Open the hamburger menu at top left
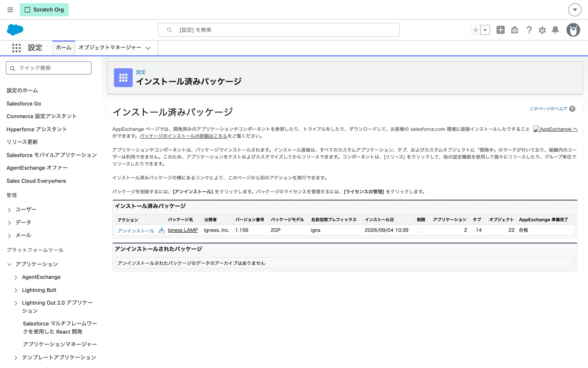The image size is (588, 368). [x=10, y=10]
